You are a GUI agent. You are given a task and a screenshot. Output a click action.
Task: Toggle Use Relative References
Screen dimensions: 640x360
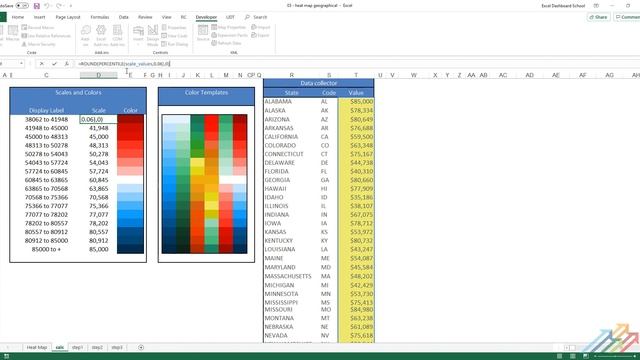click(46, 36)
